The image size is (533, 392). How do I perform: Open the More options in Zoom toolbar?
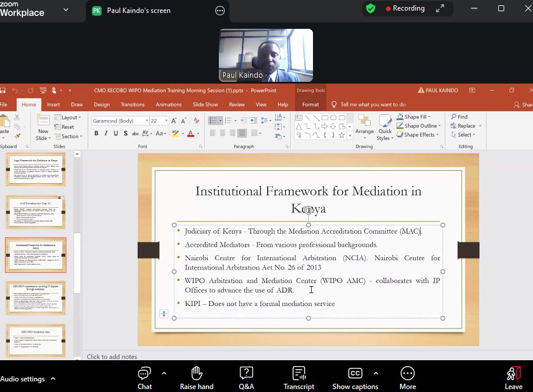click(408, 378)
